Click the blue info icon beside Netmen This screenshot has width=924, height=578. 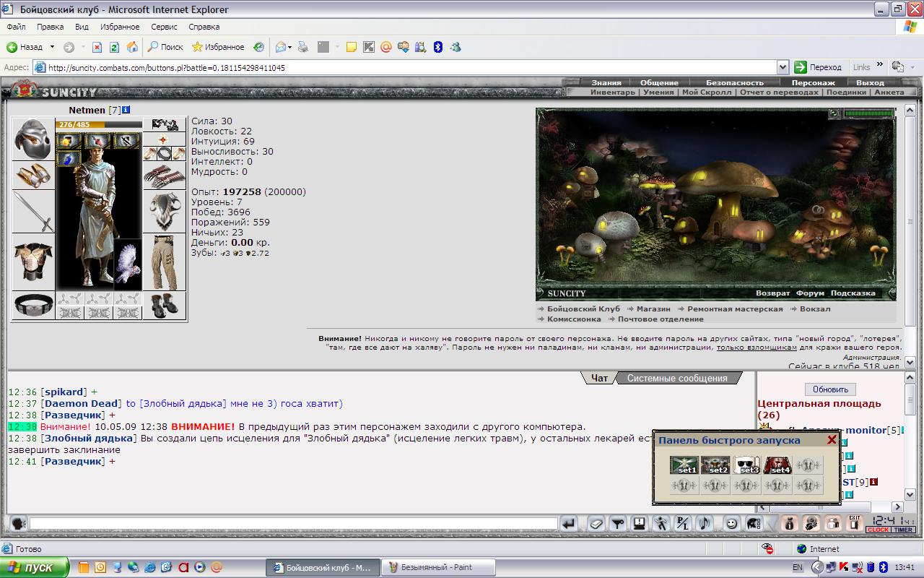126,110
